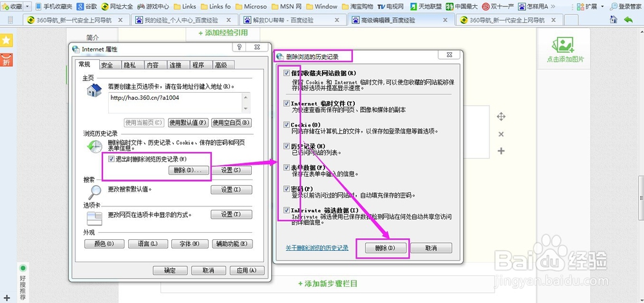644x303 pixels.
Task: Select the 高级编辑器_百度经验 tab
Action: pyautogui.click(x=401, y=20)
